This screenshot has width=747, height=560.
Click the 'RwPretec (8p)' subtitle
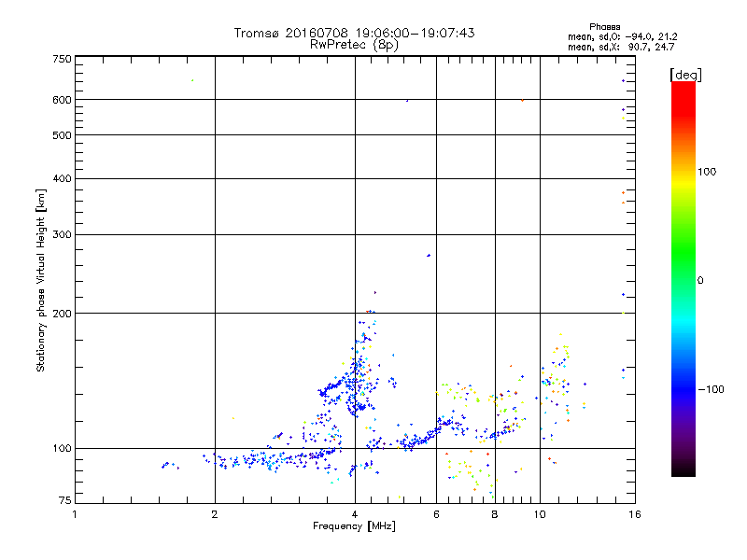(354, 45)
